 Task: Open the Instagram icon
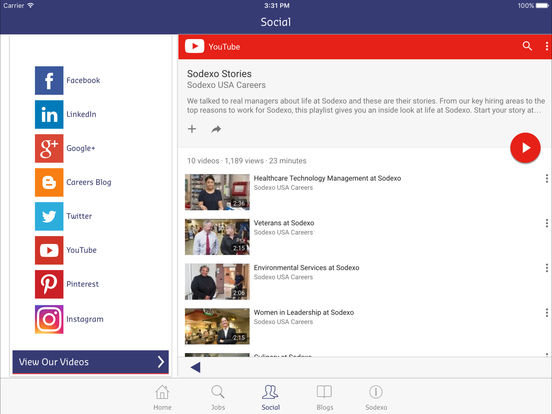(49, 319)
